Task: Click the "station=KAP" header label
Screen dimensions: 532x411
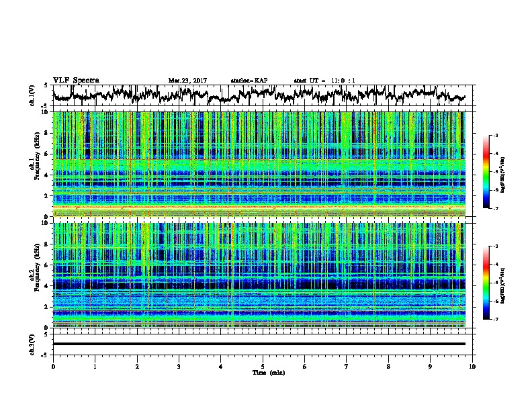Action: click(249, 81)
